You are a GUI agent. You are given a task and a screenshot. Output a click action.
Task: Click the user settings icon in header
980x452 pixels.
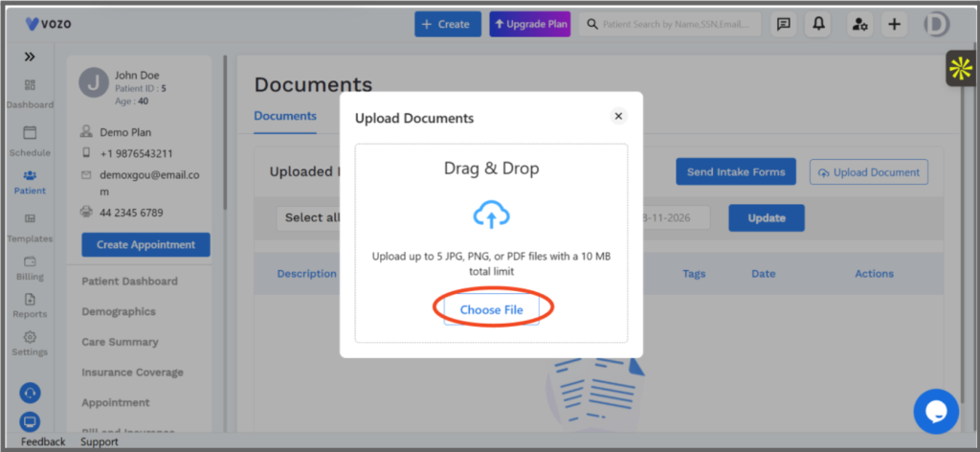860,24
